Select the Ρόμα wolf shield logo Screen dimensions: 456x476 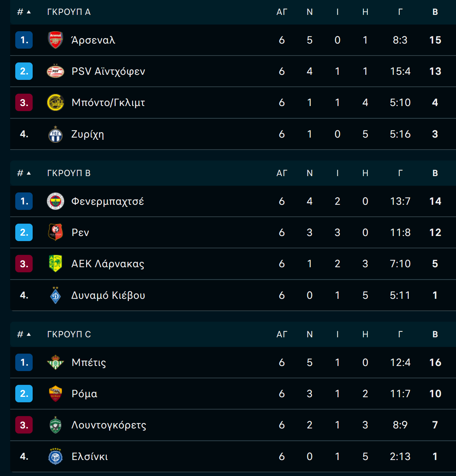[x=56, y=394]
